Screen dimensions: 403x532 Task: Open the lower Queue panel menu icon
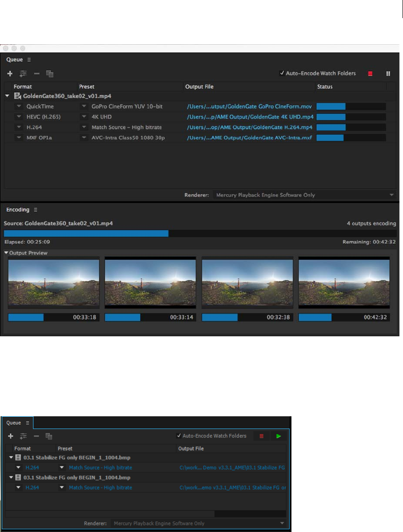point(28,423)
